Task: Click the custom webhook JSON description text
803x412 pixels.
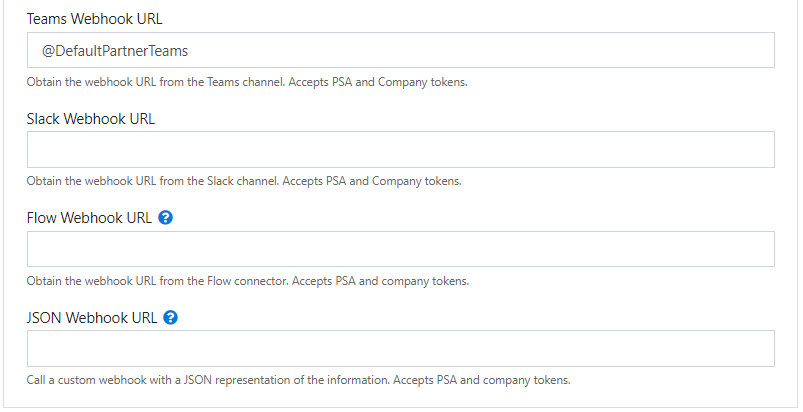Action: [299, 380]
